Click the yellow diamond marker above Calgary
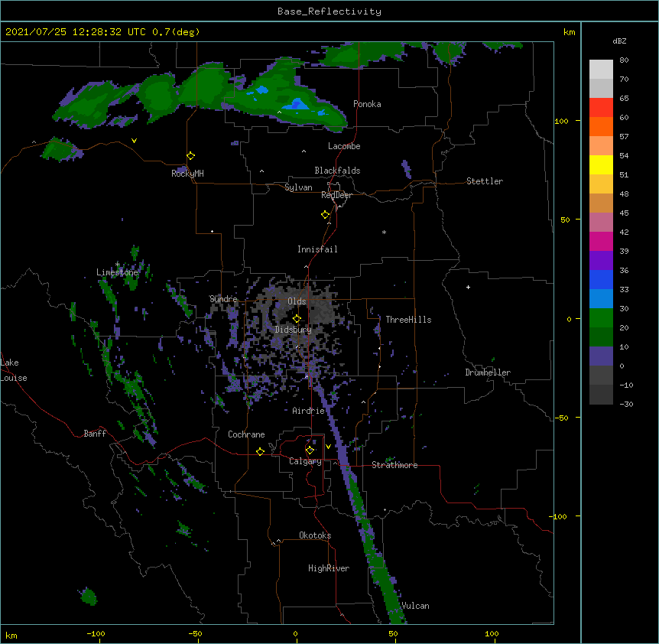Viewport: 659px width, 644px height. [x=310, y=450]
